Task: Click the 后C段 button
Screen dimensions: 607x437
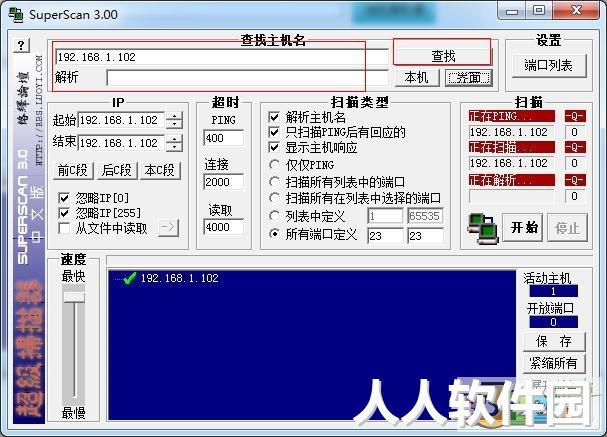Action: [x=117, y=170]
